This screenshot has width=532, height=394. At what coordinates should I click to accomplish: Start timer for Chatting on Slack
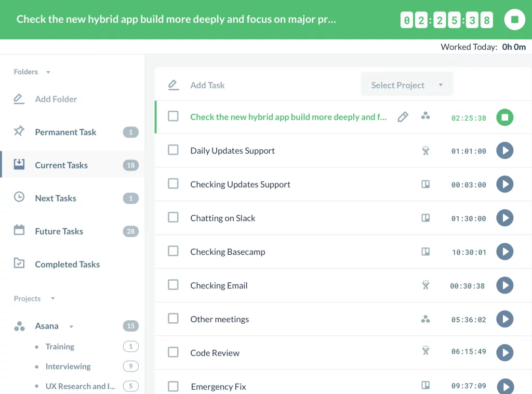coord(504,218)
